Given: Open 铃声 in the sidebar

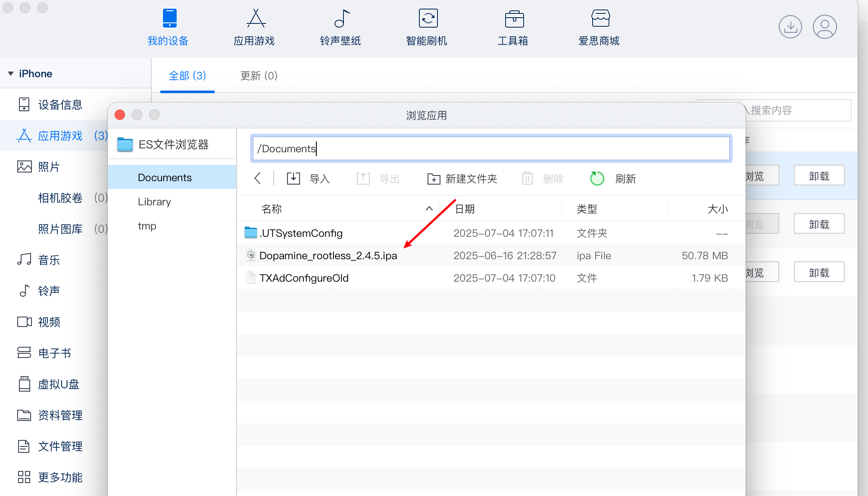Looking at the screenshot, I should [54, 291].
